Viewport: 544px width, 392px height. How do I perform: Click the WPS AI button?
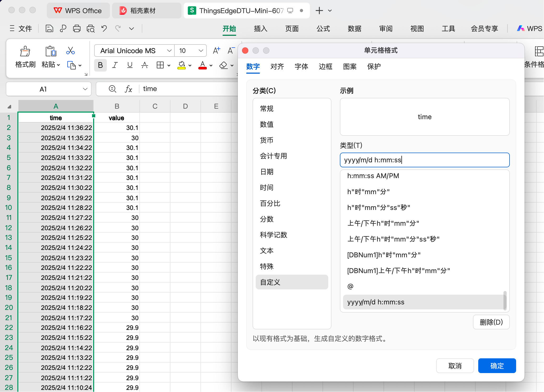click(x=529, y=28)
